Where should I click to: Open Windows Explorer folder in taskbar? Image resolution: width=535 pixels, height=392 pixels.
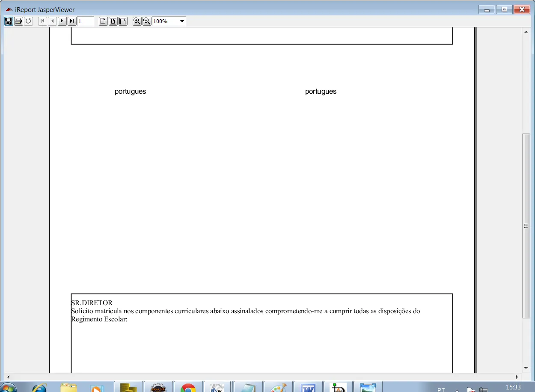(68, 387)
